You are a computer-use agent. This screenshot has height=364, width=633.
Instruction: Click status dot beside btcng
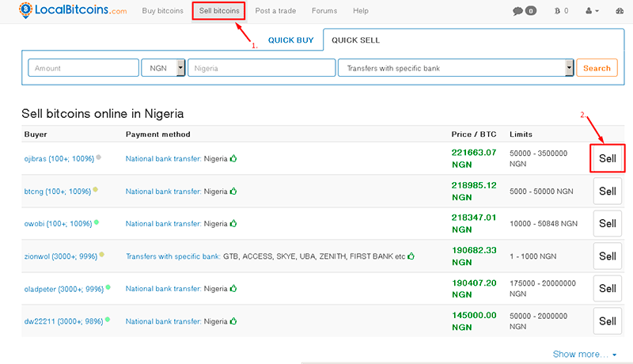pos(95,189)
